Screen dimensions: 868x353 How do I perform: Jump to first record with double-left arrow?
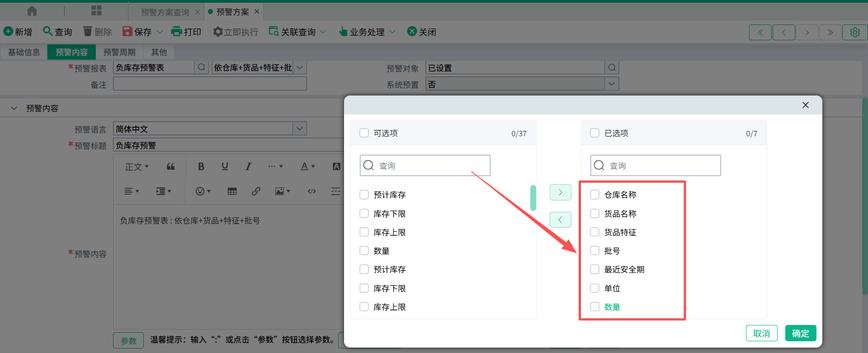[760, 33]
